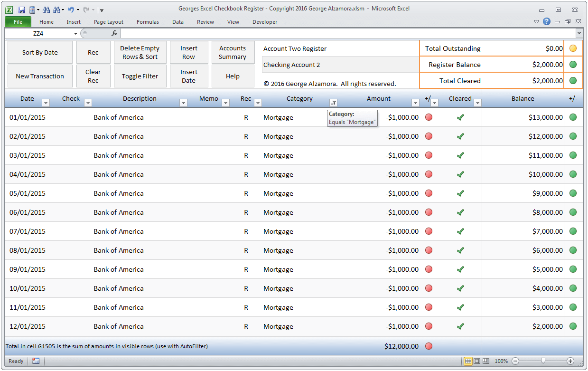Image resolution: width=588 pixels, height=371 pixels.
Task: Save the workbook from Quick Access Toolbar
Action: [x=21, y=9]
